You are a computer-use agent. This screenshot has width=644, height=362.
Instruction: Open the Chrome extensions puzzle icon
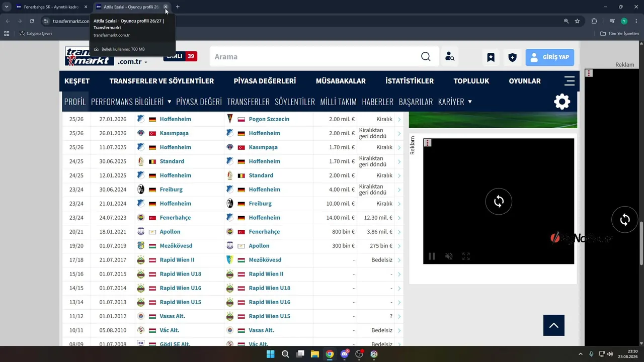(x=594, y=21)
